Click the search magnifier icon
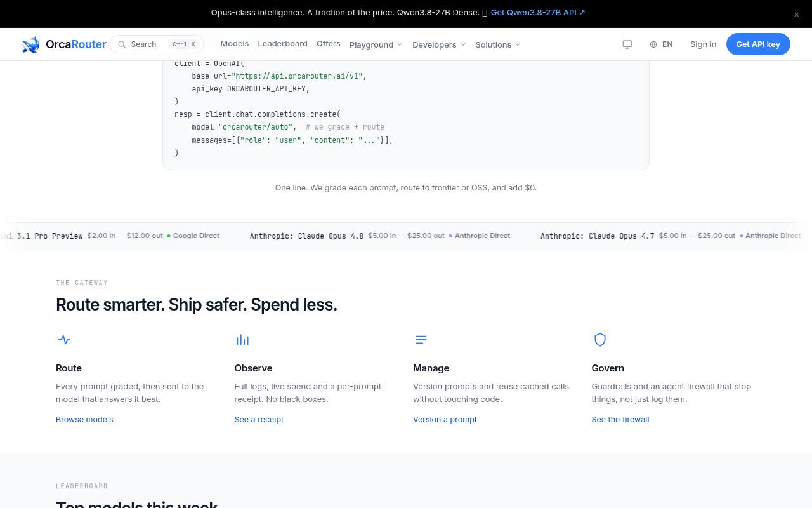 [122, 44]
